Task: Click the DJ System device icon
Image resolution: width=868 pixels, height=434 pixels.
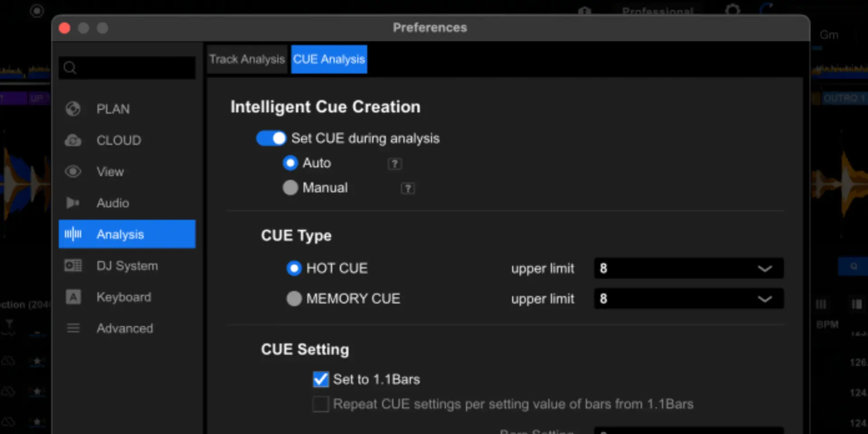Action: [x=73, y=265]
